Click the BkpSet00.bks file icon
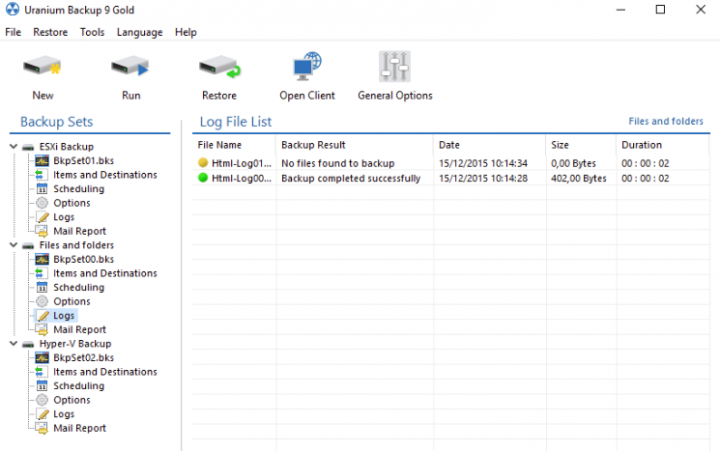Screen dimensions: 720x451 [x=42, y=259]
